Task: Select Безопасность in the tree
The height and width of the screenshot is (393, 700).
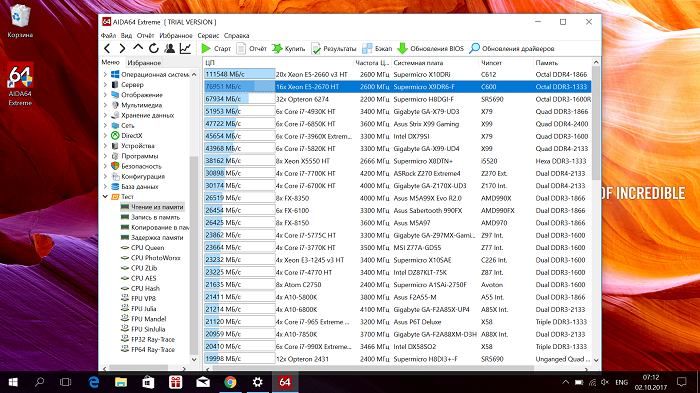Action: [141, 166]
